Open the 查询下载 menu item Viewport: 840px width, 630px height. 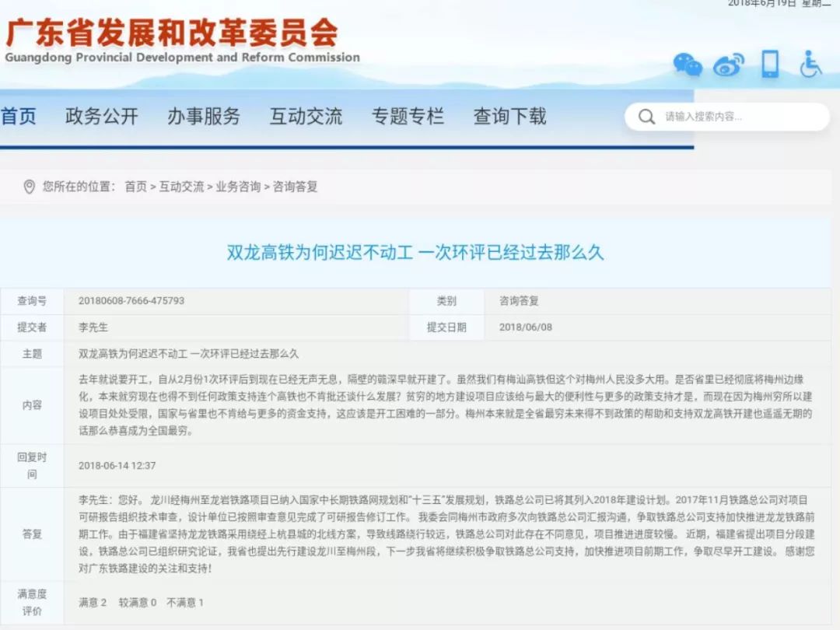click(509, 115)
